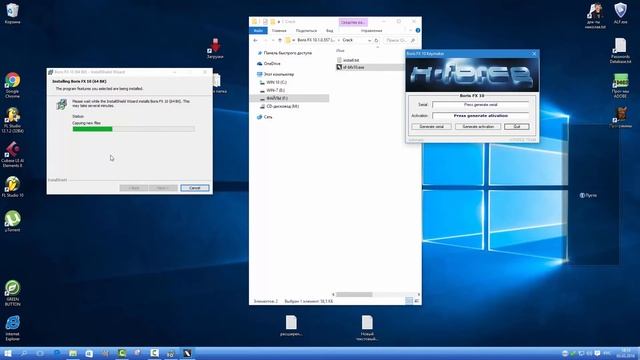Open the Файл tab in Explorer
640x360 pixels.
(258, 31)
